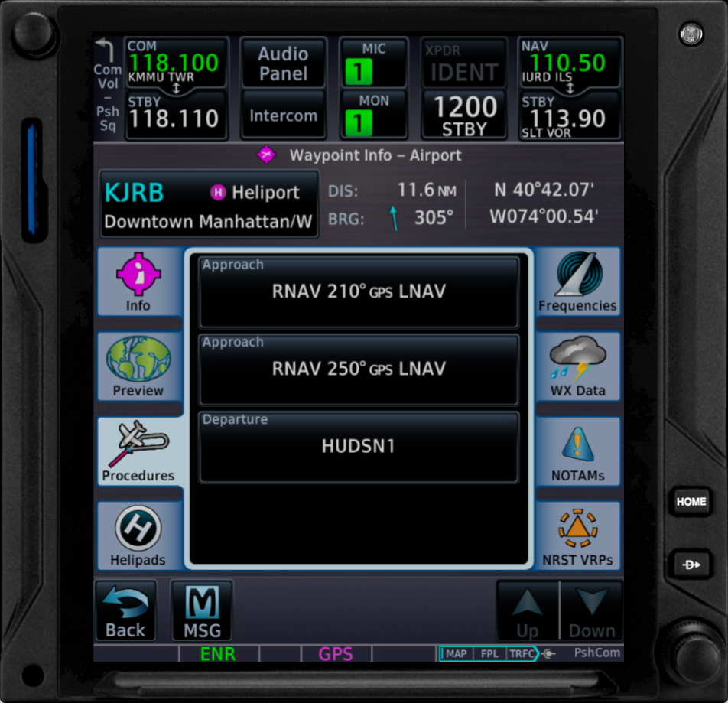Open the MSG messages icon

[x=201, y=610]
